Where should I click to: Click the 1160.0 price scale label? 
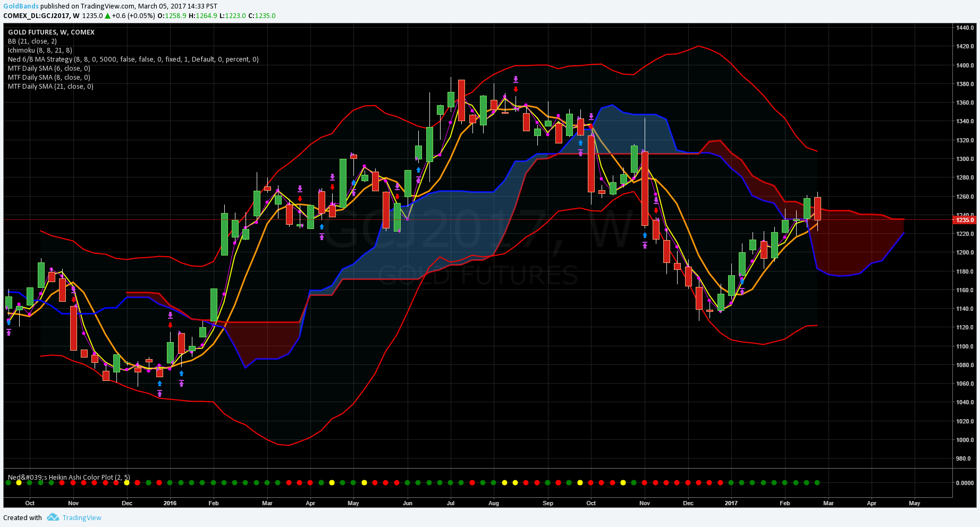(965, 290)
